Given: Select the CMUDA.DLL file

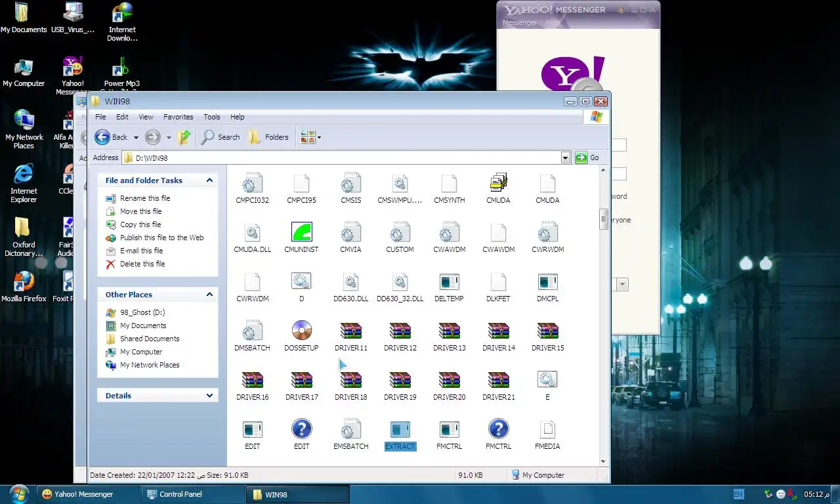Looking at the screenshot, I should (x=252, y=238).
